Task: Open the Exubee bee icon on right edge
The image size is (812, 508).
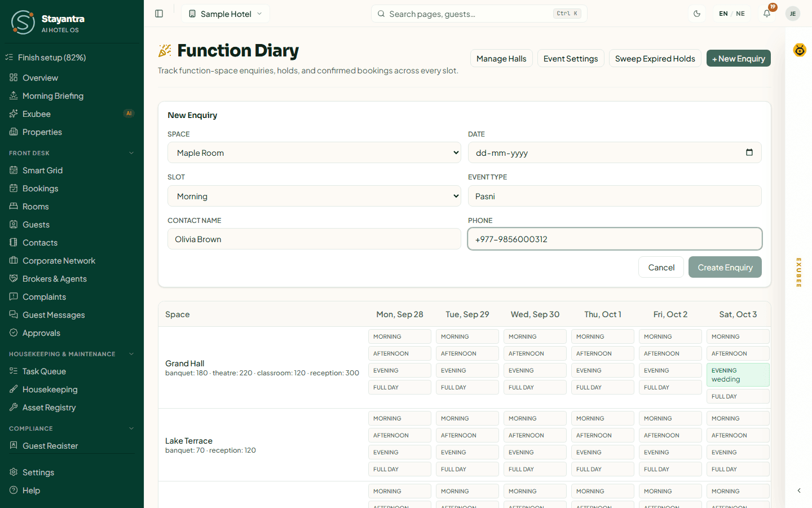Action: tap(800, 50)
